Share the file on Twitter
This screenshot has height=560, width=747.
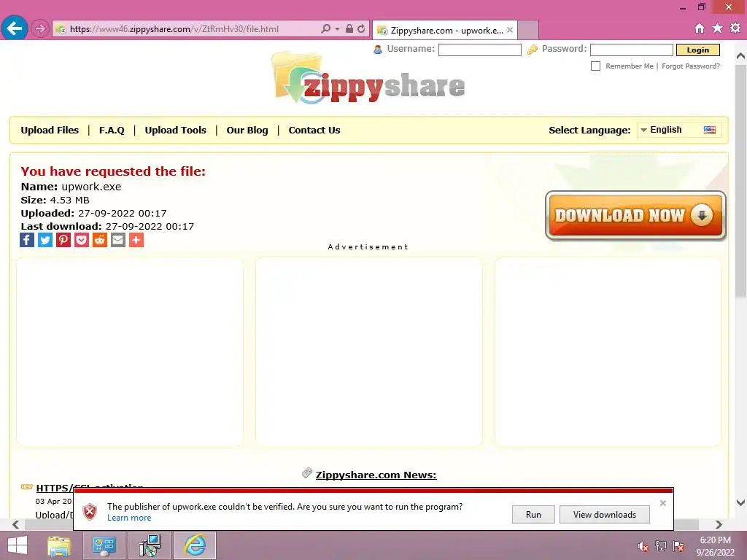(x=45, y=240)
